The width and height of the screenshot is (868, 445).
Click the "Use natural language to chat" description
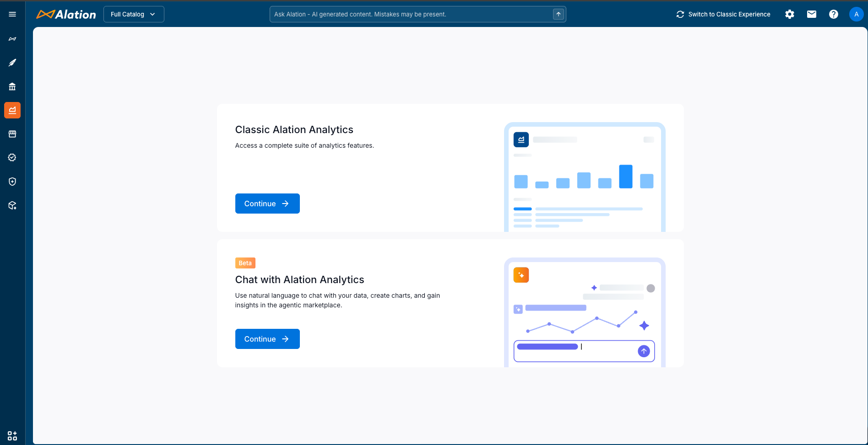337,300
